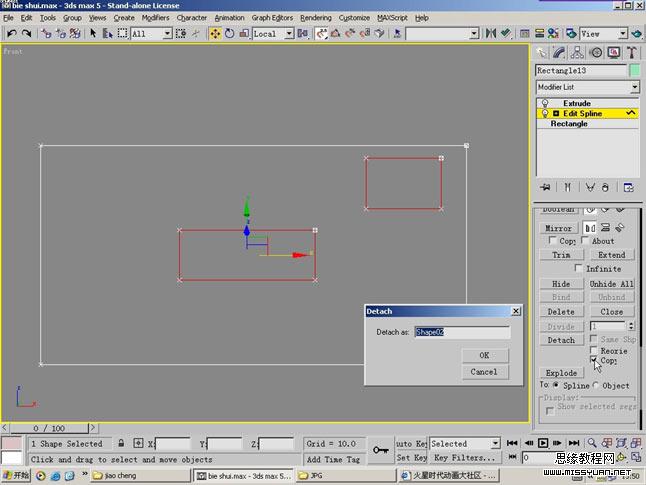The height and width of the screenshot is (485, 646).
Task: Confirm the Detach dialog with OK
Action: (x=485, y=355)
